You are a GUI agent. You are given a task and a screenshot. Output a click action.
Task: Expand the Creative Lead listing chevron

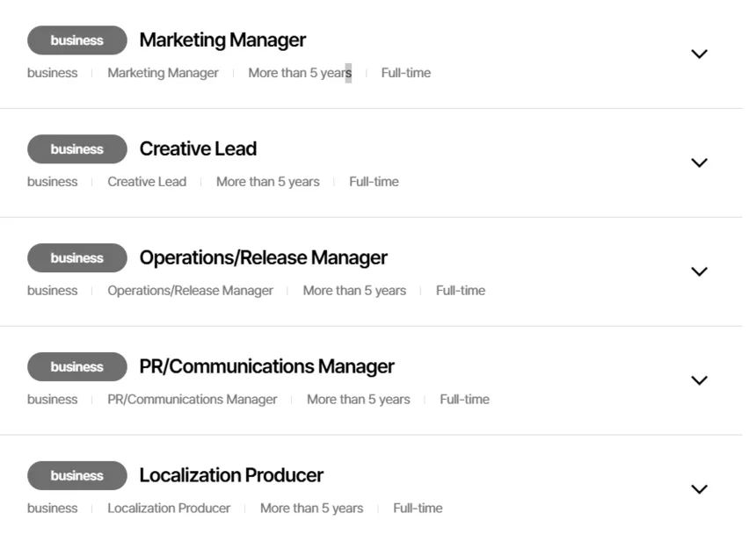tap(699, 163)
